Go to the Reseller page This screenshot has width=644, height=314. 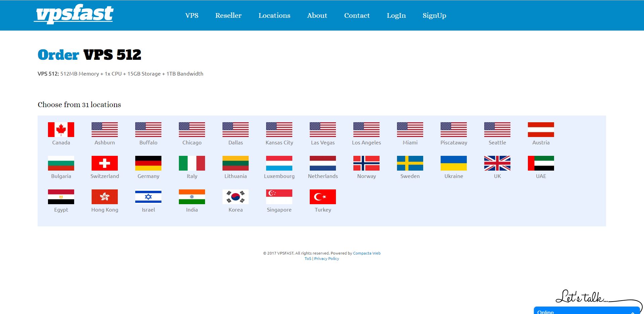(229, 15)
